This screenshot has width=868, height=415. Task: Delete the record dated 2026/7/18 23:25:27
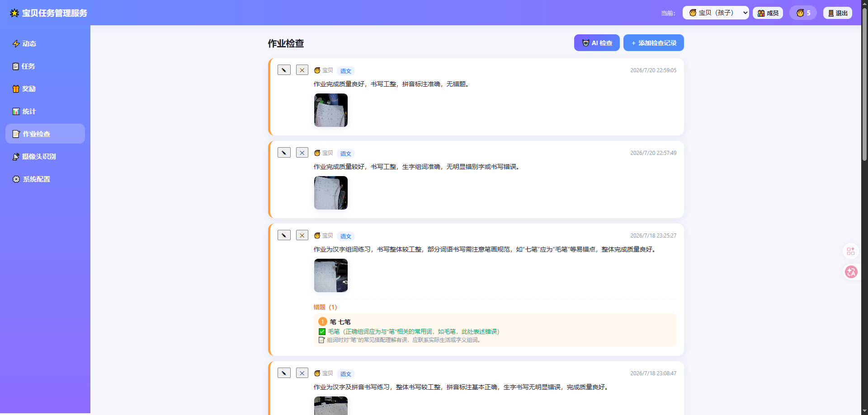click(302, 235)
